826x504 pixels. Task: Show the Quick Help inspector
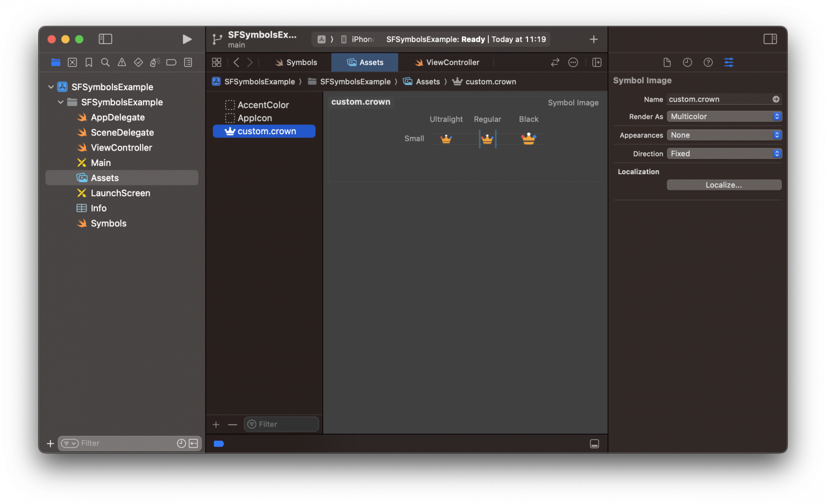tap(708, 62)
